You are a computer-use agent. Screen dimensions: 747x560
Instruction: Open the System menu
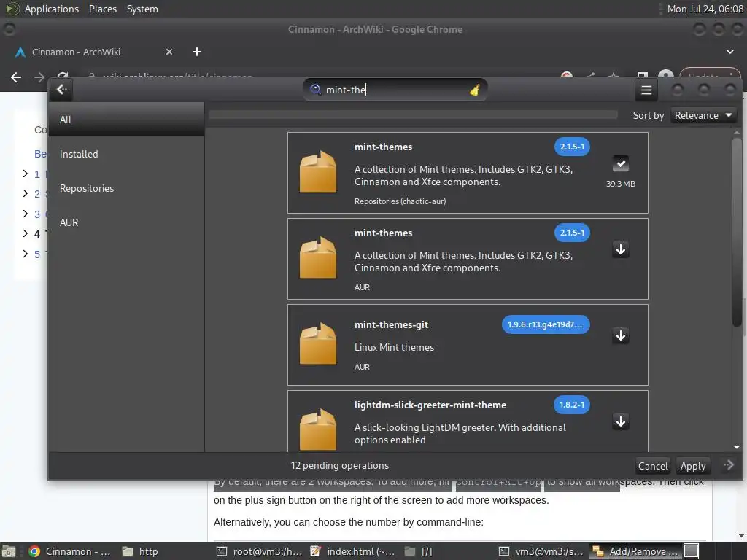[142, 9]
